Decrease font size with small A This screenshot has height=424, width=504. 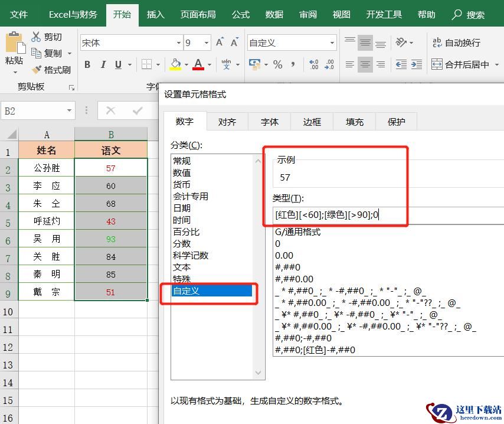(234, 42)
